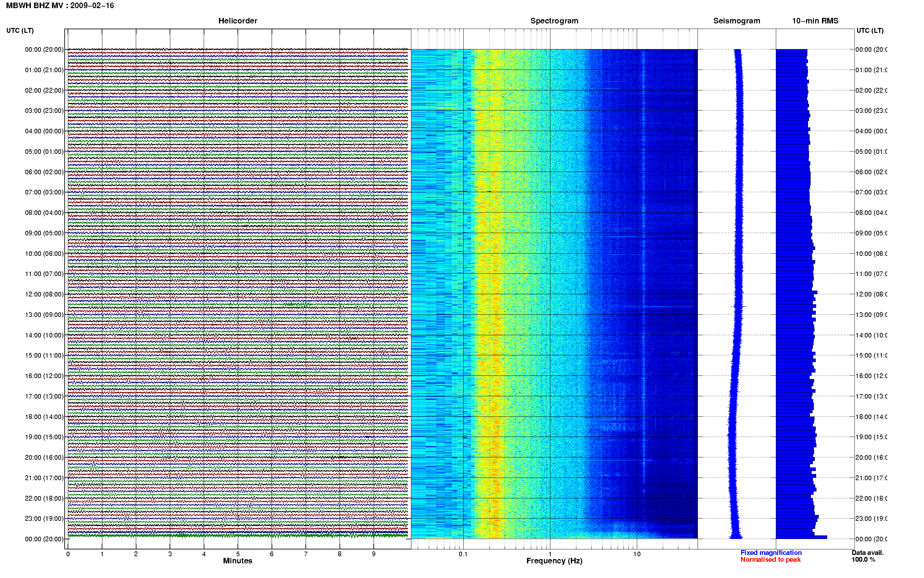This screenshot has height=578, width=924.
Task: Click the title 'MBWH BHZ MV : 2009-02-16'
Action: pyautogui.click(x=60, y=6)
